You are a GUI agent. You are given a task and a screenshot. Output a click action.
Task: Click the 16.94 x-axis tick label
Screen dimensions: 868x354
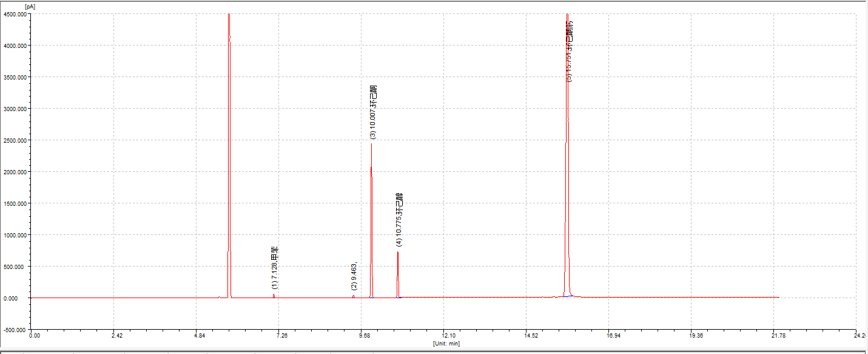coord(613,336)
